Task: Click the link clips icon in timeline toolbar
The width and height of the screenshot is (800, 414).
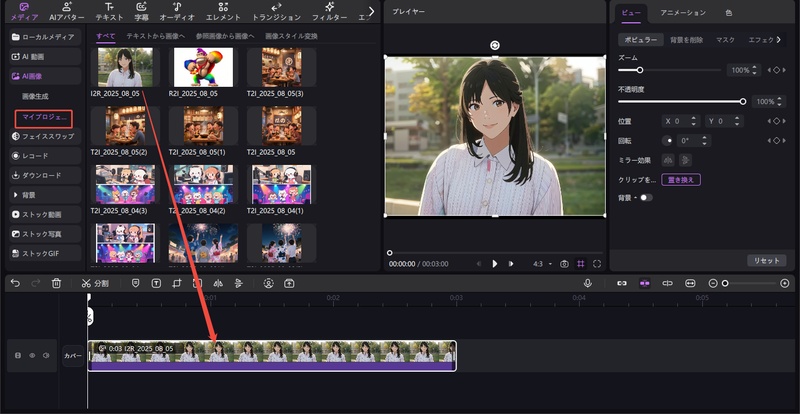Action: click(621, 283)
